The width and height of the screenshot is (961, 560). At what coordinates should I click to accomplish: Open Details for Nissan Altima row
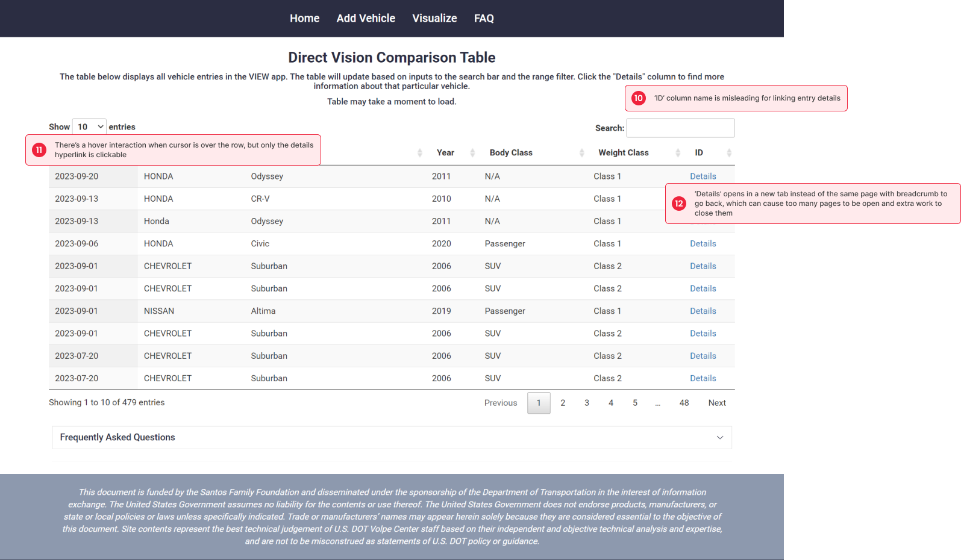pyautogui.click(x=703, y=311)
